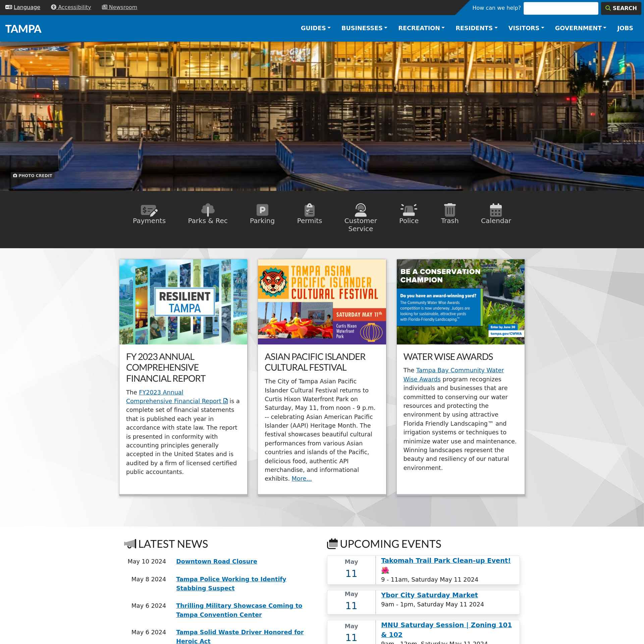Click More on Asian Pacific Islander Festival
Viewport: 644px width, 644px height.
301,478
